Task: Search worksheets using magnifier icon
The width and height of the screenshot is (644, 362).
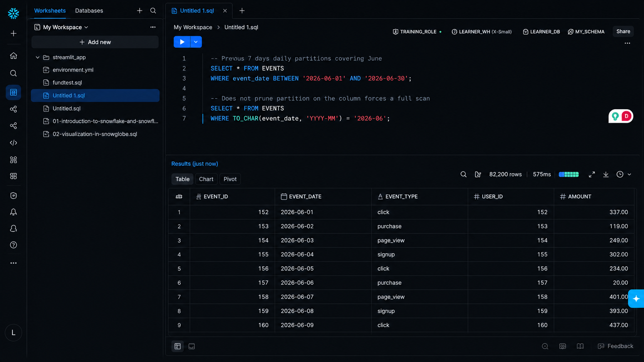Action: 153,11
